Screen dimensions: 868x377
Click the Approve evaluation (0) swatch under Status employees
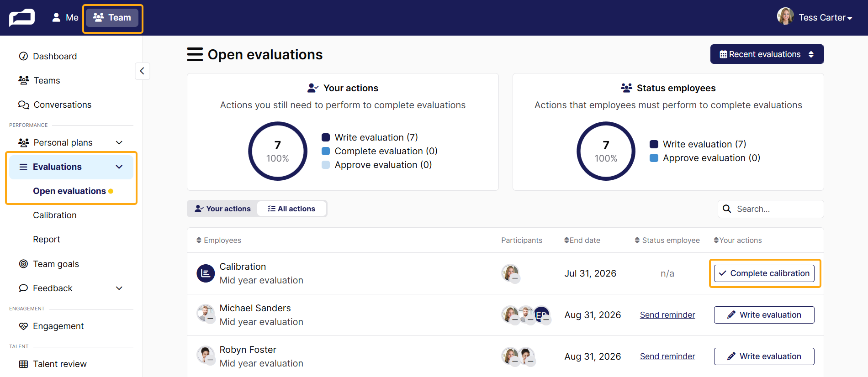coord(654,158)
